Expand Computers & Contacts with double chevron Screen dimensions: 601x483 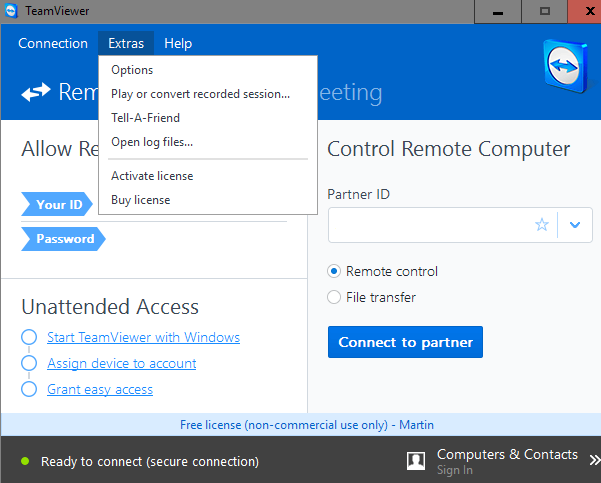click(x=595, y=460)
